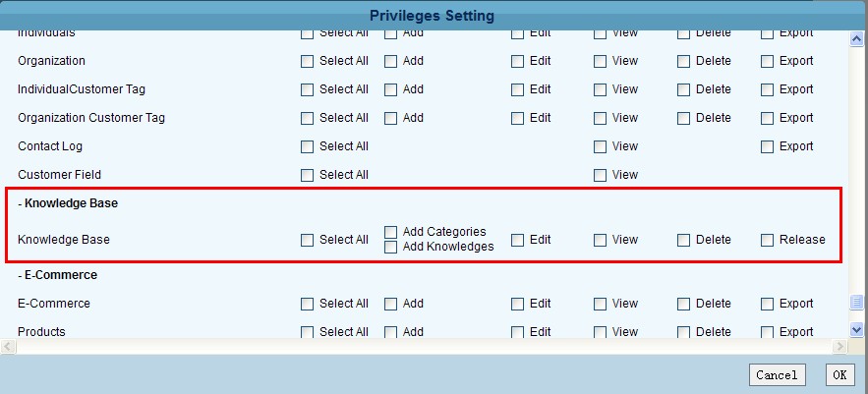Enable Export for Contact Log

pos(768,146)
